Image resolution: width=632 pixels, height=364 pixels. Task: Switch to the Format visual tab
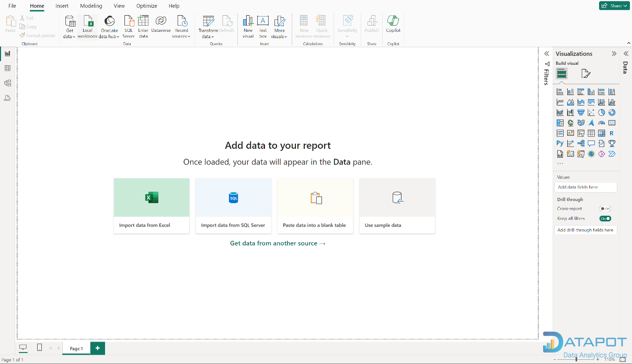[586, 74]
